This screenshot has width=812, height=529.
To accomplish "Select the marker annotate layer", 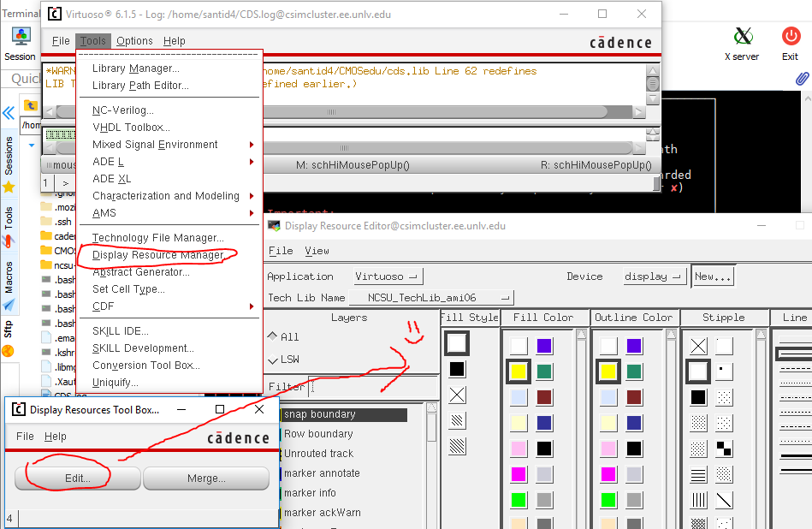I will coord(322,473).
